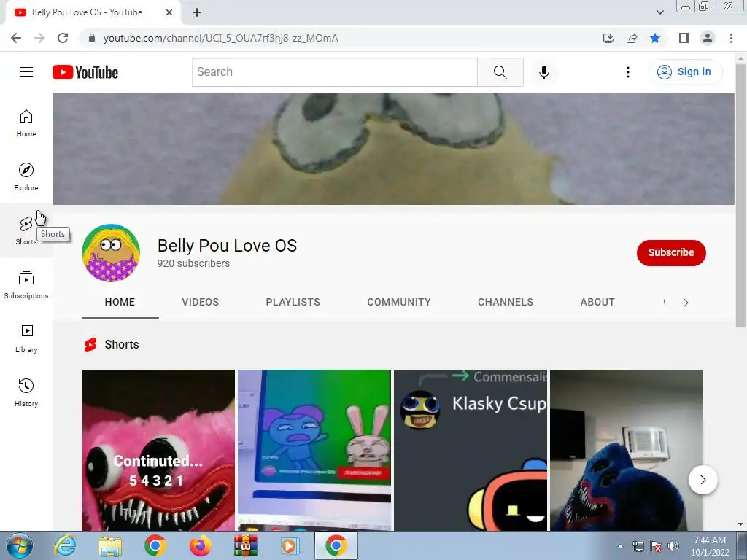This screenshot has width=747, height=560.
Task: View site info lock icon
Action: 92,38
